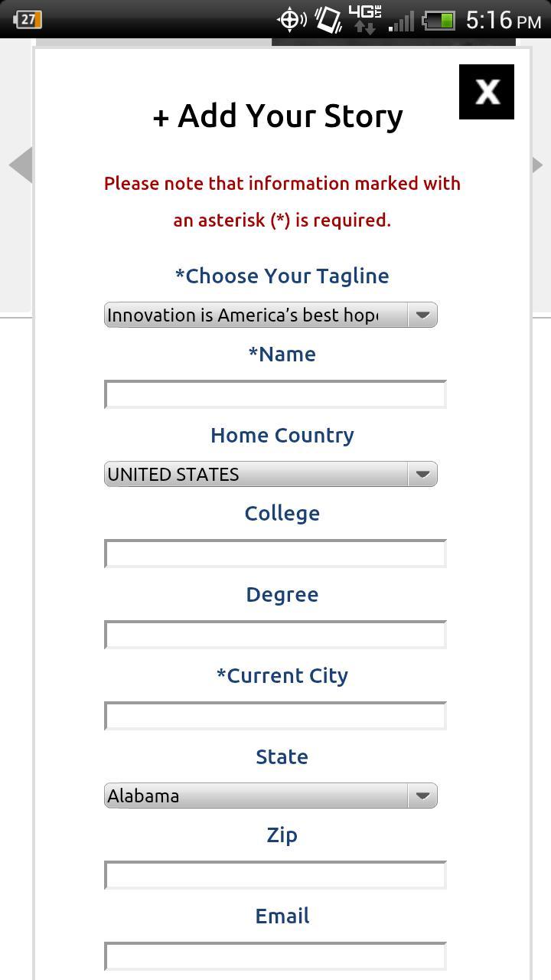This screenshot has height=980, width=551.
Task: Click the Zip code entry box
Action: coord(275,874)
